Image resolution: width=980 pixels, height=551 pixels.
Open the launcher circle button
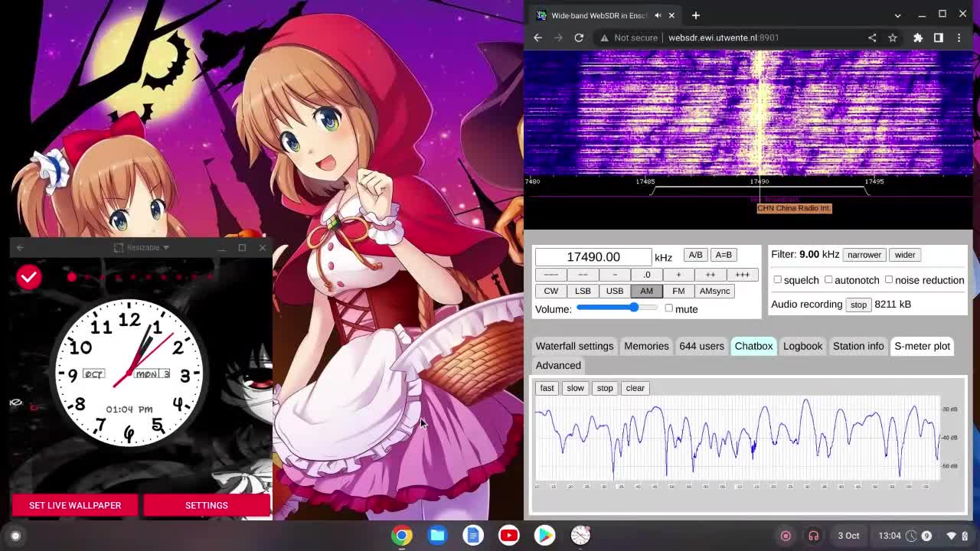click(15, 536)
